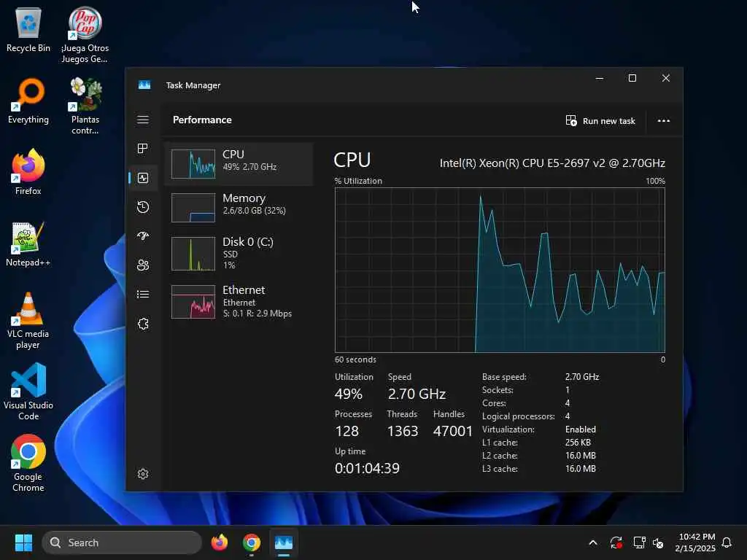
Task: Click the 128 processes count
Action: [x=347, y=431]
